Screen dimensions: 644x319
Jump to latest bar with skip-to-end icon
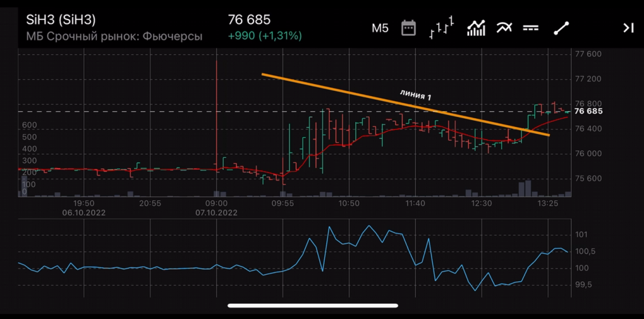tap(628, 28)
